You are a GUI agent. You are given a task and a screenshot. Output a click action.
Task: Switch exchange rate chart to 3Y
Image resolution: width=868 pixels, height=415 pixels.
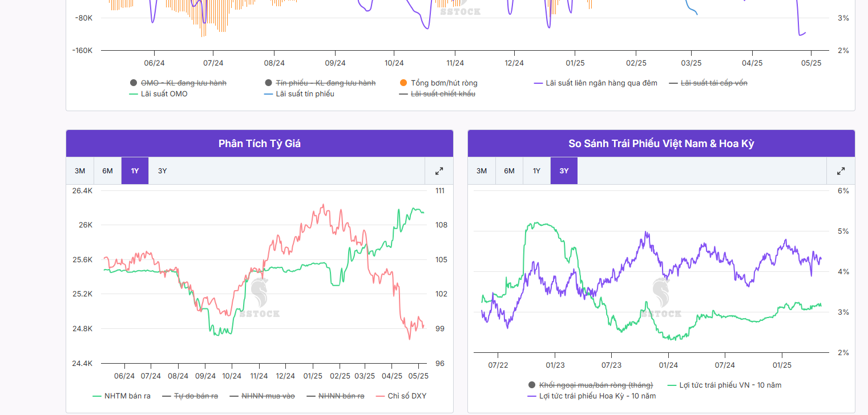pyautogui.click(x=163, y=171)
